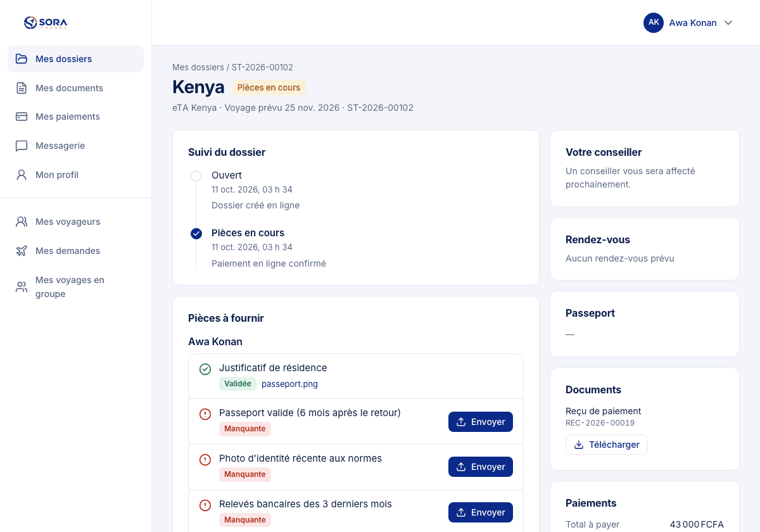Open Mes paiements in the sidebar
Screen dimensions: 760x532
point(75,117)
